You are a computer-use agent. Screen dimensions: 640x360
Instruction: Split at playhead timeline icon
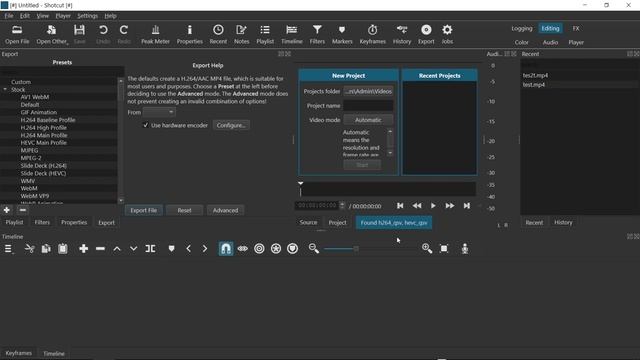click(x=150, y=249)
